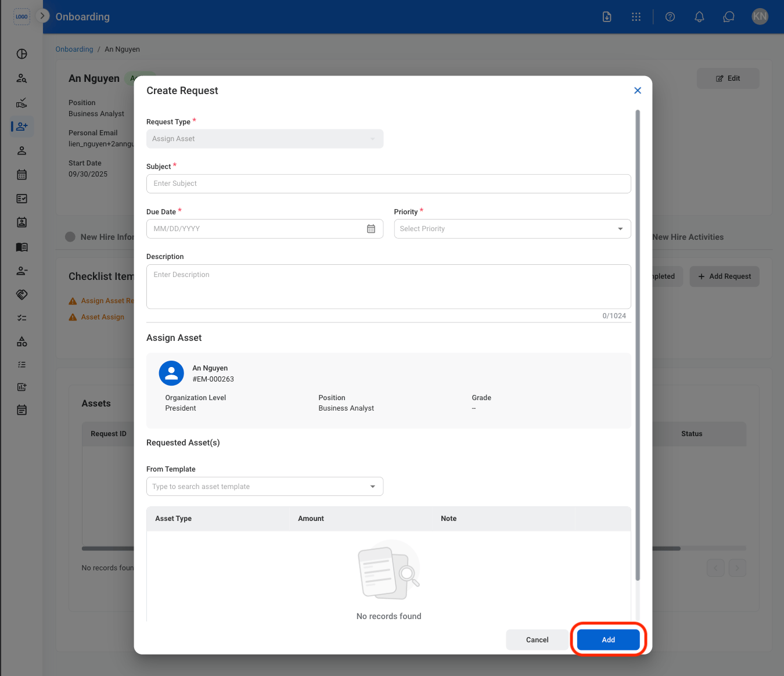Open the Assign Asset Request checklist item
The image size is (784, 676).
[102, 301]
